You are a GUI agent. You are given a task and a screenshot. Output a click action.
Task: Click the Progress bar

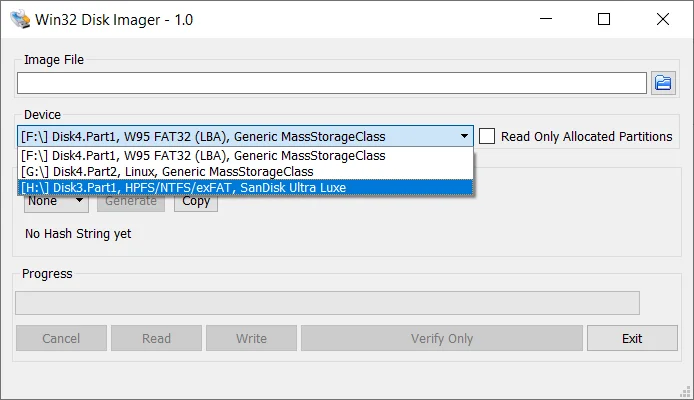[328, 303]
